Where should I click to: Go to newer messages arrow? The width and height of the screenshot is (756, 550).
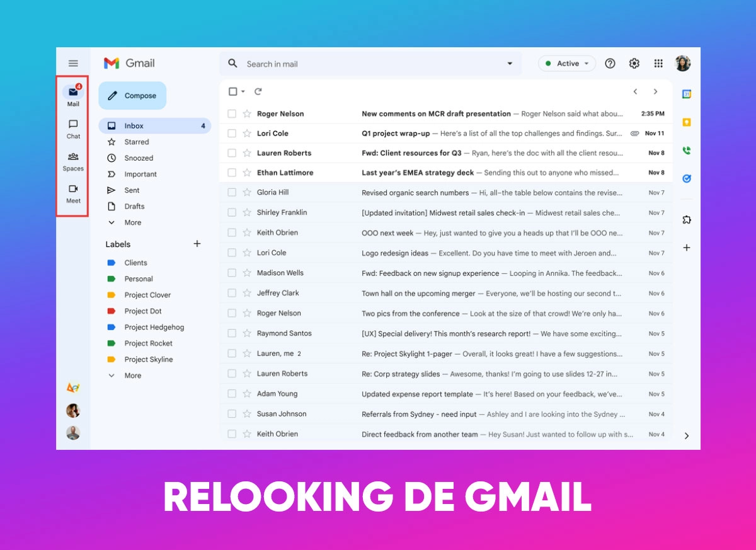(x=635, y=91)
